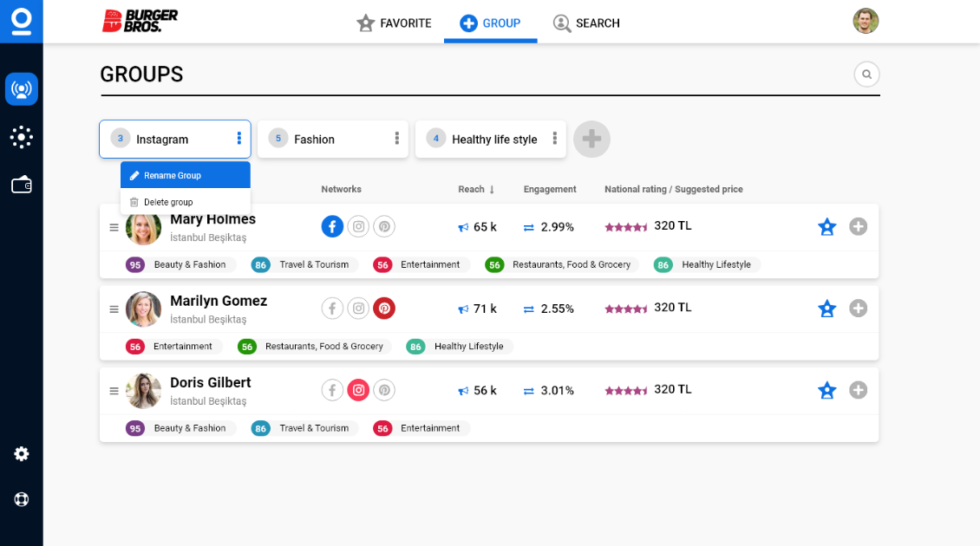Click the help lifebuoy sidebar icon
The image size is (980, 546).
point(22,499)
